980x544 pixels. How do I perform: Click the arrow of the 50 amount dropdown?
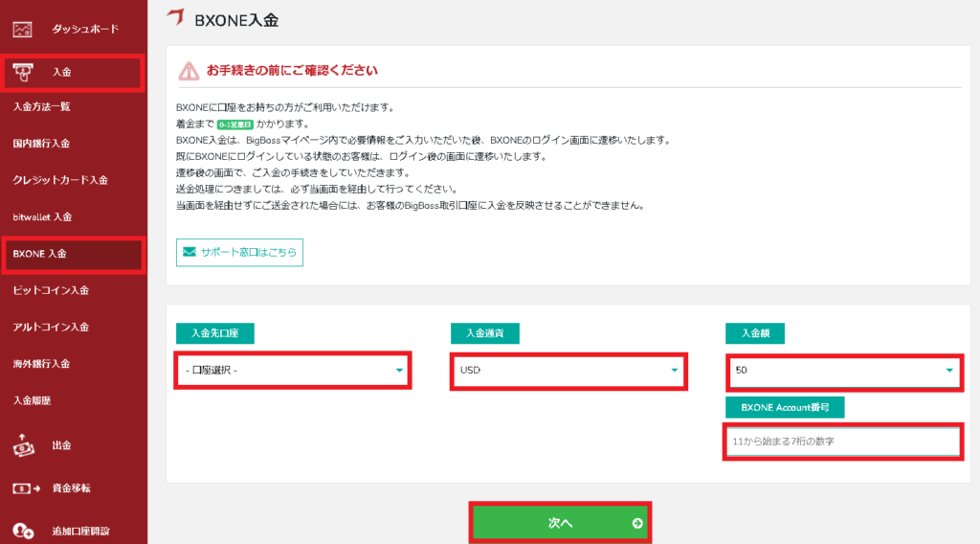click(948, 371)
